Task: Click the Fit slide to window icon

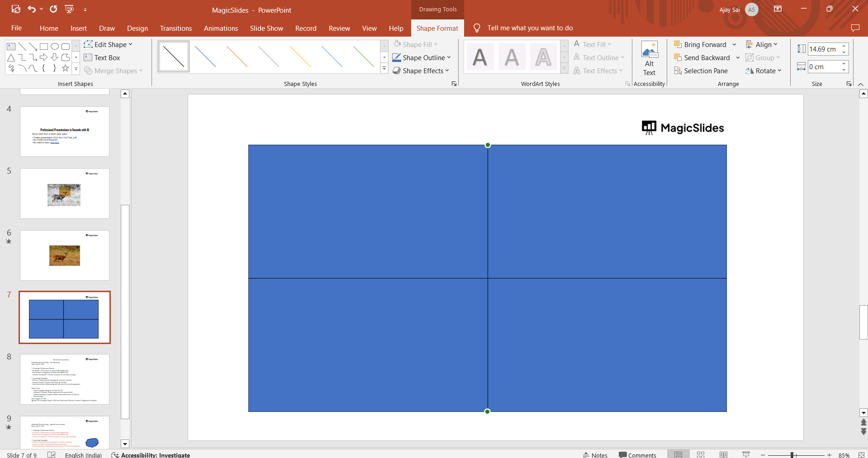Action: (861, 455)
